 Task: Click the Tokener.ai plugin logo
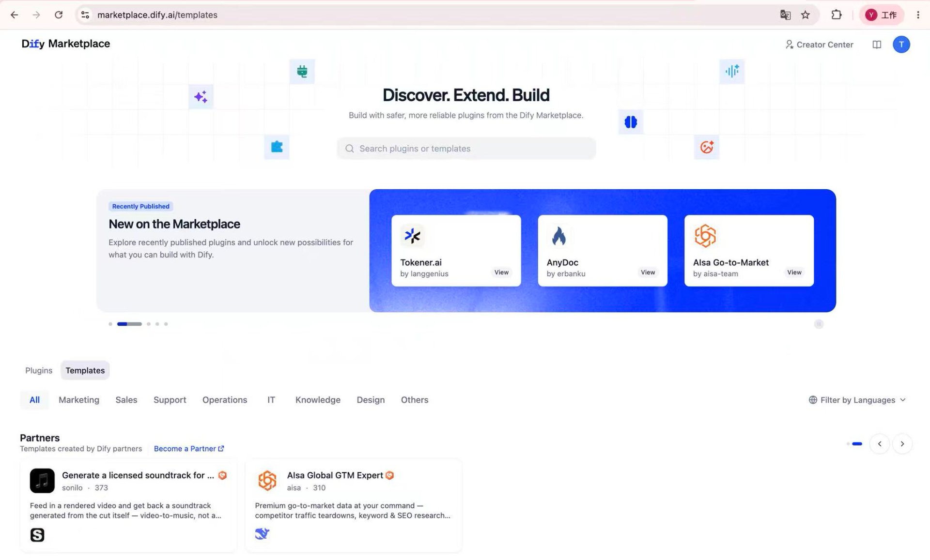[x=412, y=236]
